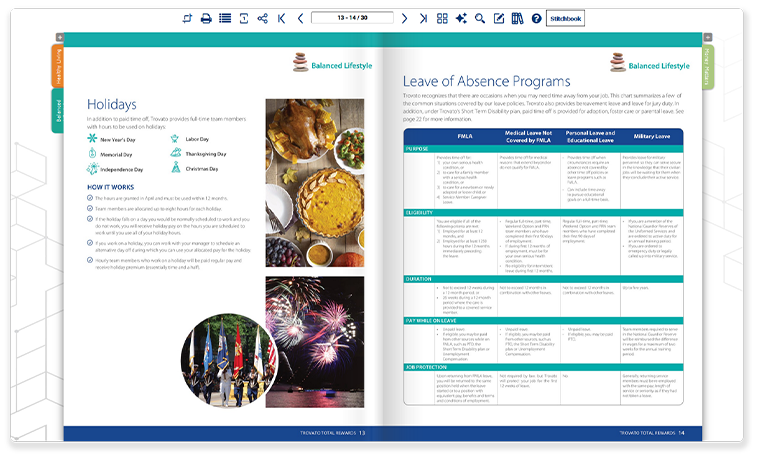761x462 pixels.
Task: Open the Money Matters green tab
Action: tap(708, 67)
